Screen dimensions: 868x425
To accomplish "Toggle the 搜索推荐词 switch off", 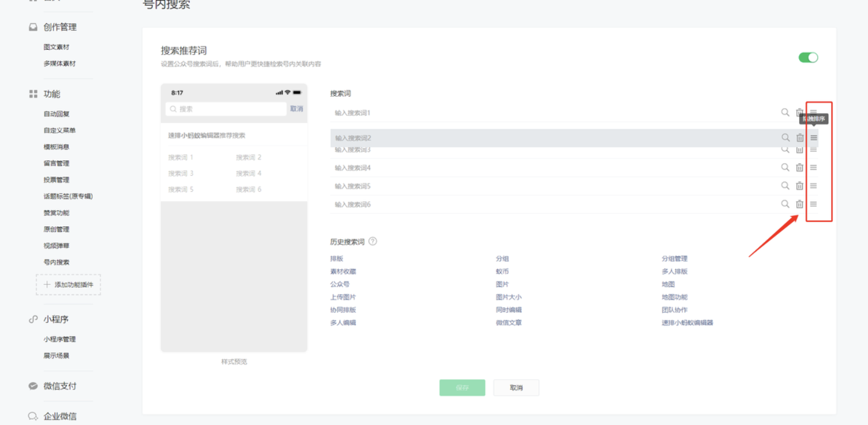I will pyautogui.click(x=808, y=58).
